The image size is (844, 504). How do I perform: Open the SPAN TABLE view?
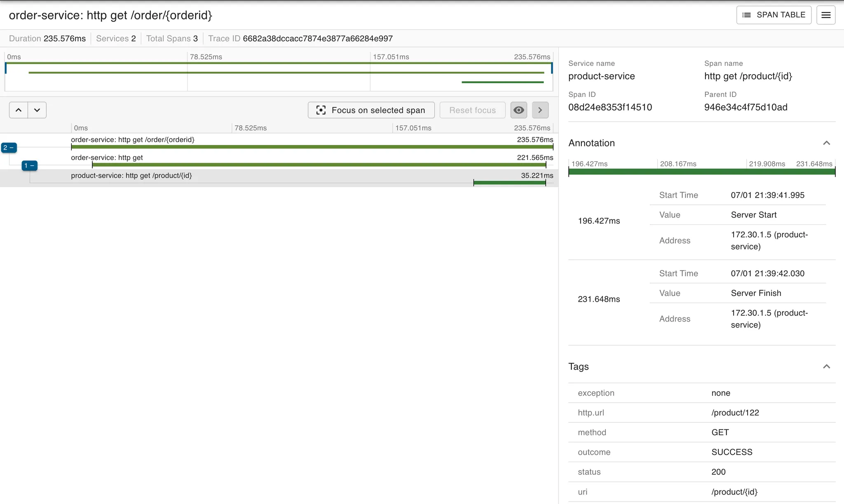click(x=774, y=15)
